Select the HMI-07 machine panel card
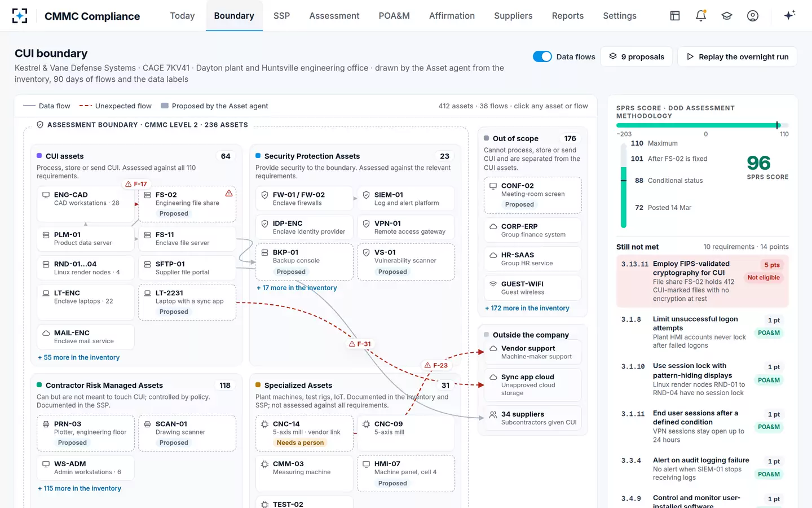Viewport: 812px width, 508px height. click(x=406, y=474)
